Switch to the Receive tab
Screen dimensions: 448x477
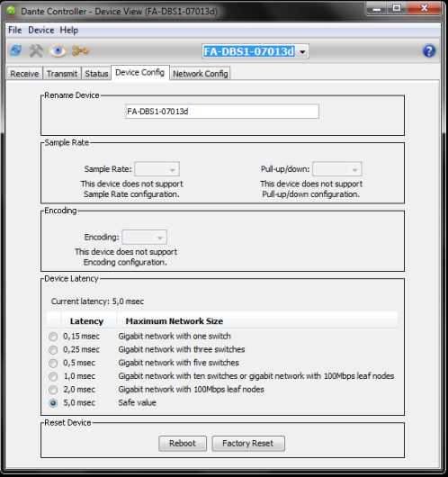24,74
